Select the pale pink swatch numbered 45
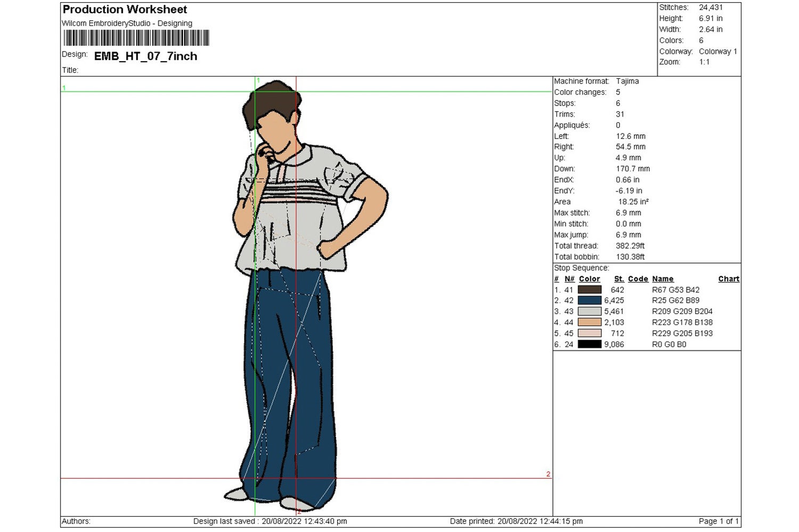 point(589,333)
